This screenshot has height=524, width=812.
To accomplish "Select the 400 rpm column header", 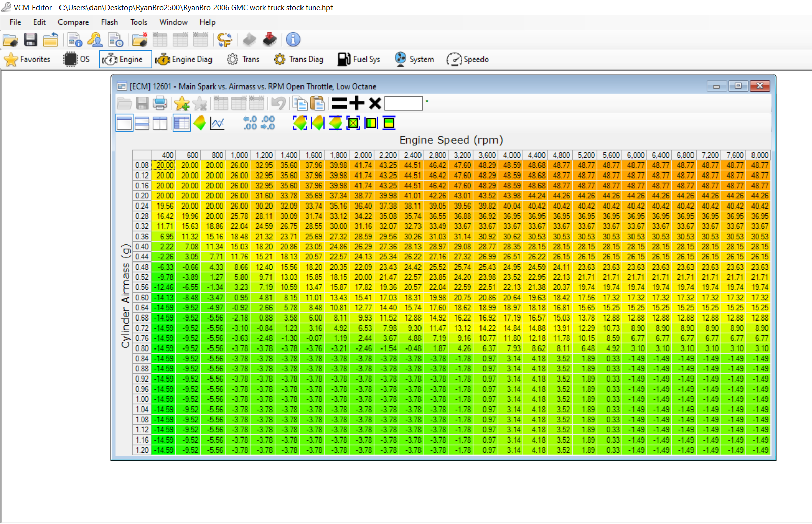I will coord(163,155).
